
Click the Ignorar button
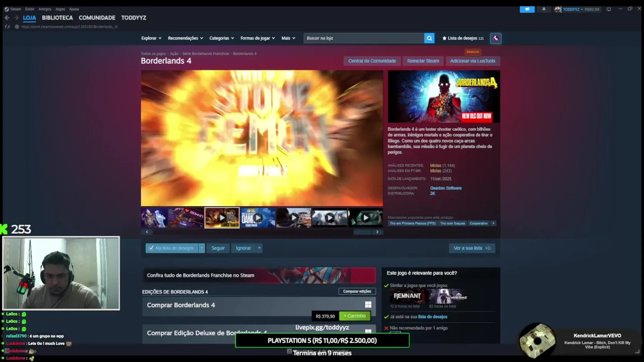(x=244, y=248)
